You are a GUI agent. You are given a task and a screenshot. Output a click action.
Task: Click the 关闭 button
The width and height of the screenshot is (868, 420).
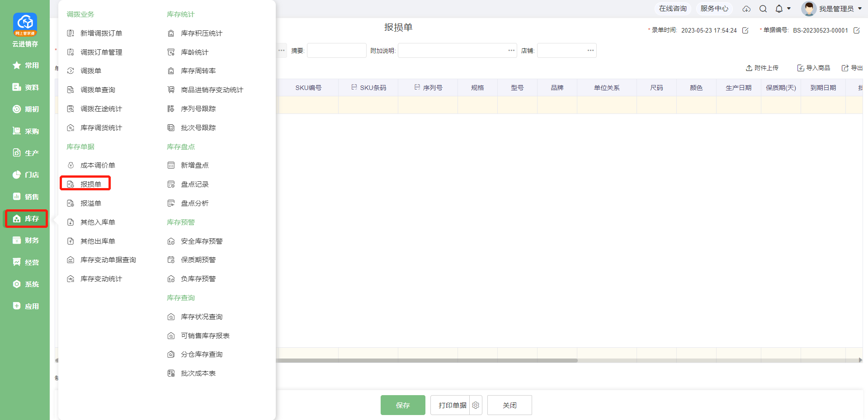(509, 405)
